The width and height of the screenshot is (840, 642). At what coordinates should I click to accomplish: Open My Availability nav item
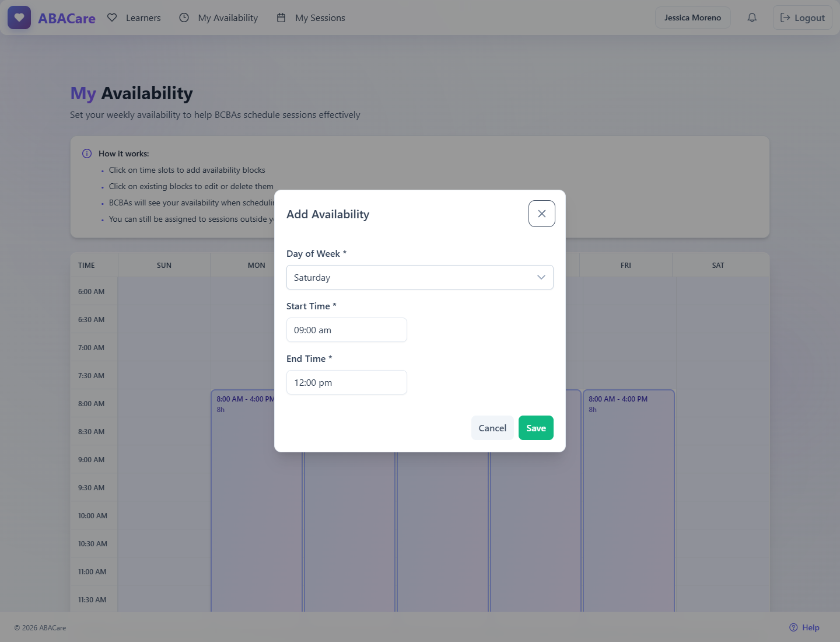click(x=219, y=18)
